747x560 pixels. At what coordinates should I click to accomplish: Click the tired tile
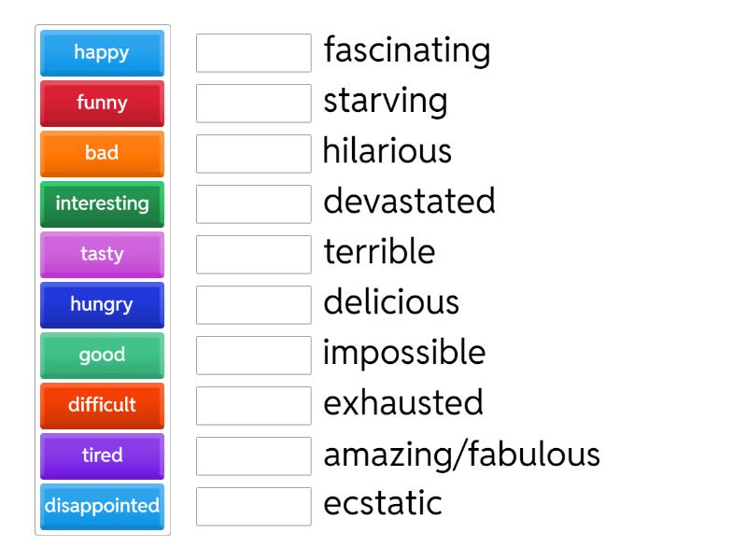101,455
